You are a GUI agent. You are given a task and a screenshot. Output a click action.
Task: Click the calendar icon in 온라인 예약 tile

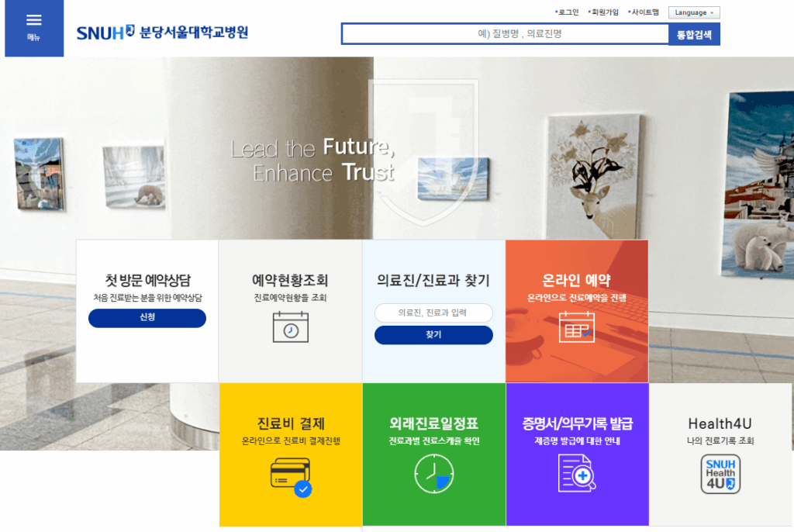click(x=577, y=327)
